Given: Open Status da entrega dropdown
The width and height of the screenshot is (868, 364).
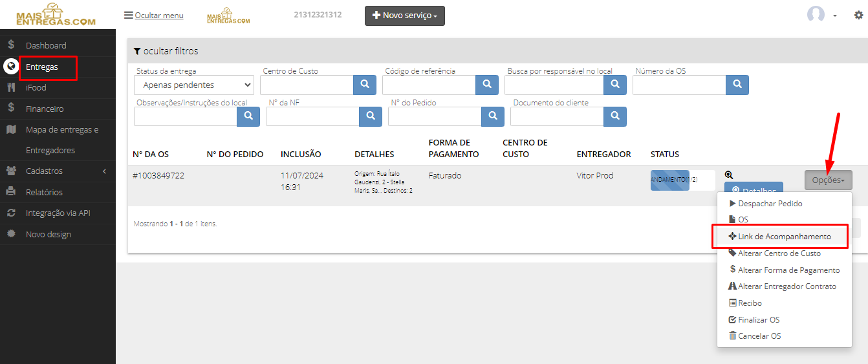Looking at the screenshot, I should coord(194,85).
